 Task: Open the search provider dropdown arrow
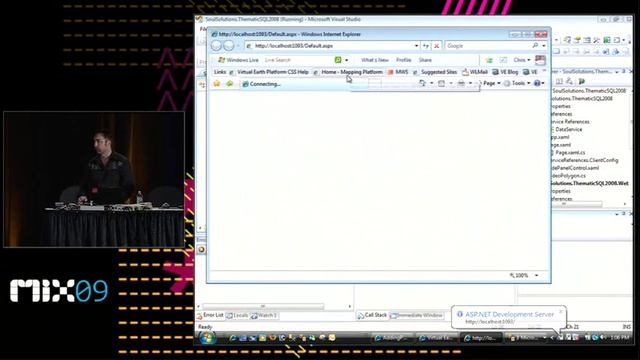(544, 46)
